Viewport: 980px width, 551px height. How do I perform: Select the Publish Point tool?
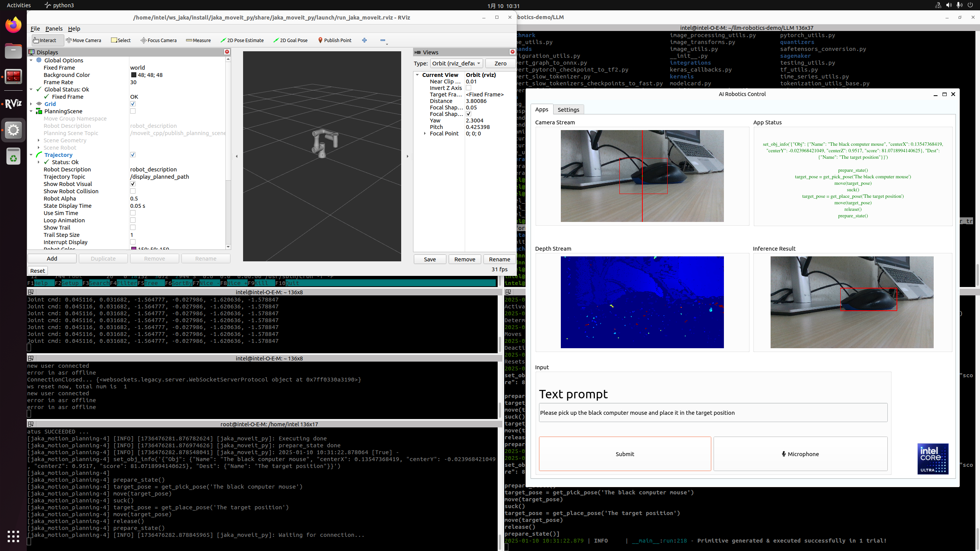click(x=335, y=40)
